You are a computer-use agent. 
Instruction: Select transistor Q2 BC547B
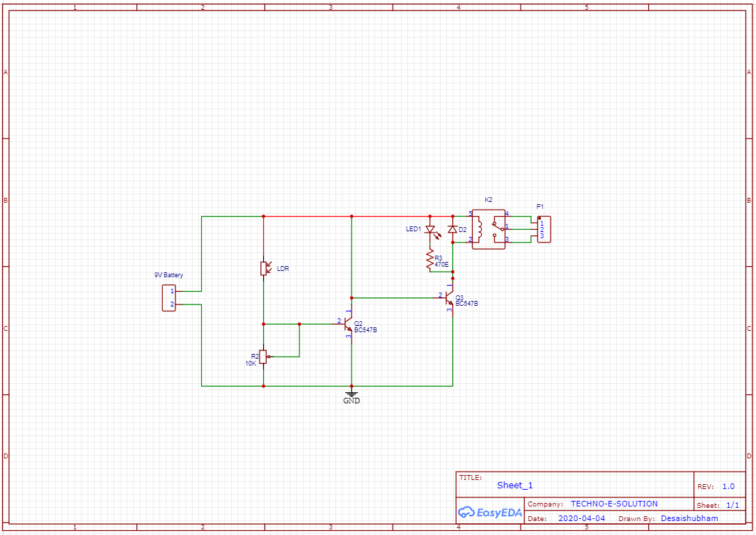(348, 323)
